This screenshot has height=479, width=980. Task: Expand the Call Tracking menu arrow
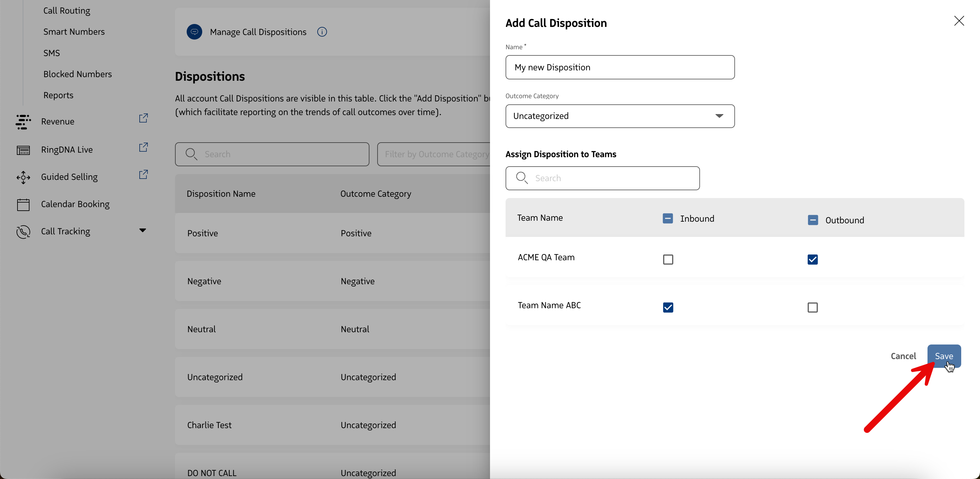coord(143,230)
